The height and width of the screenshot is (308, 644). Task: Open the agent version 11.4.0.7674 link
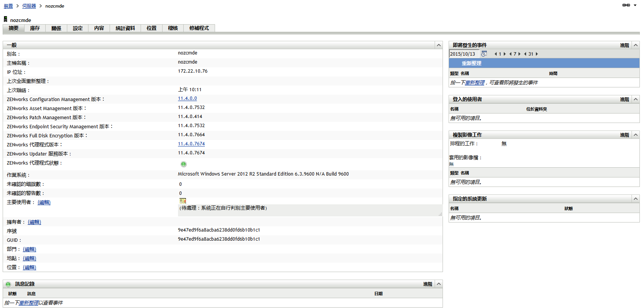(x=191, y=144)
